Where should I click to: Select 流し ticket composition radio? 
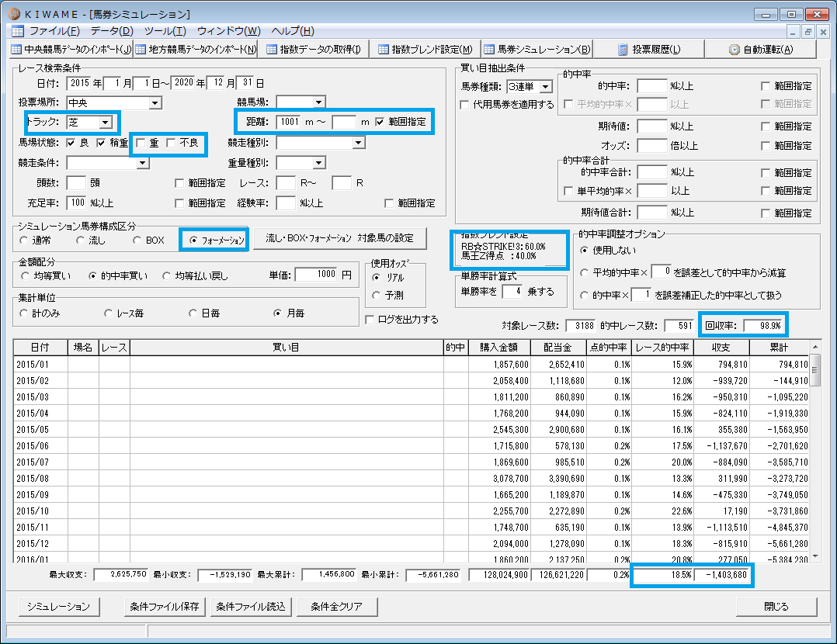coord(80,241)
